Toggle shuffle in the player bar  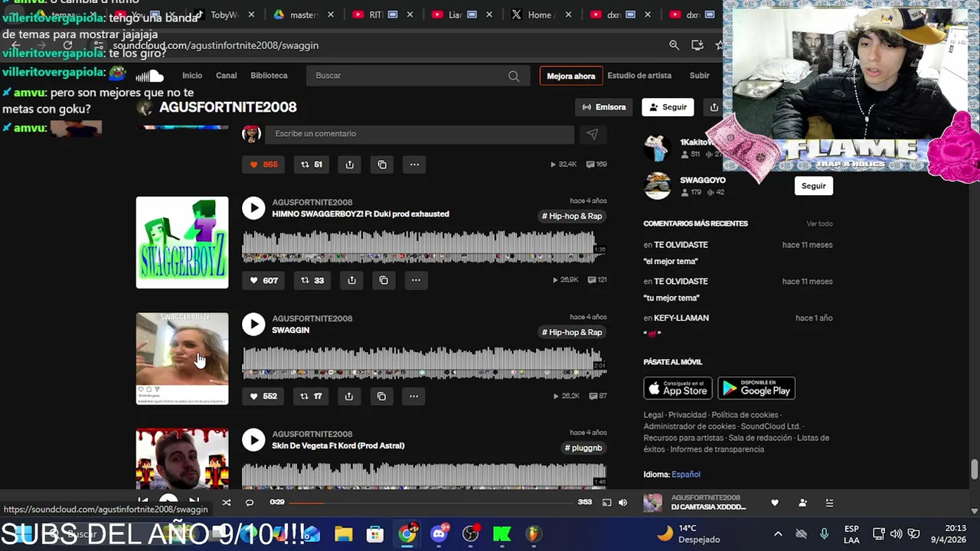click(x=226, y=503)
